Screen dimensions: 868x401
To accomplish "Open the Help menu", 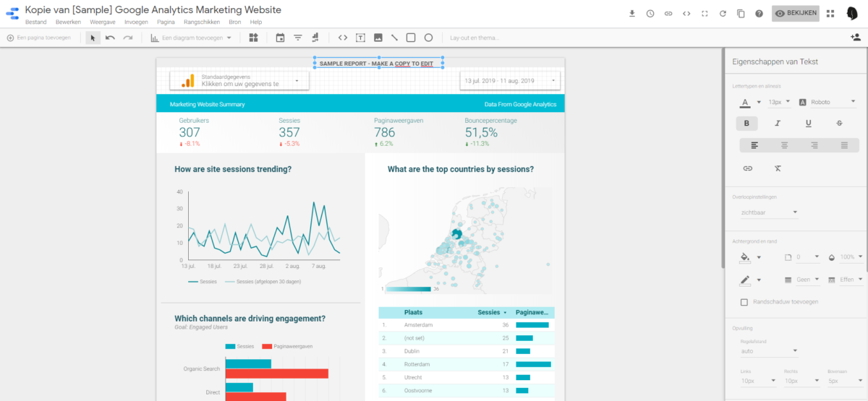I will [256, 22].
